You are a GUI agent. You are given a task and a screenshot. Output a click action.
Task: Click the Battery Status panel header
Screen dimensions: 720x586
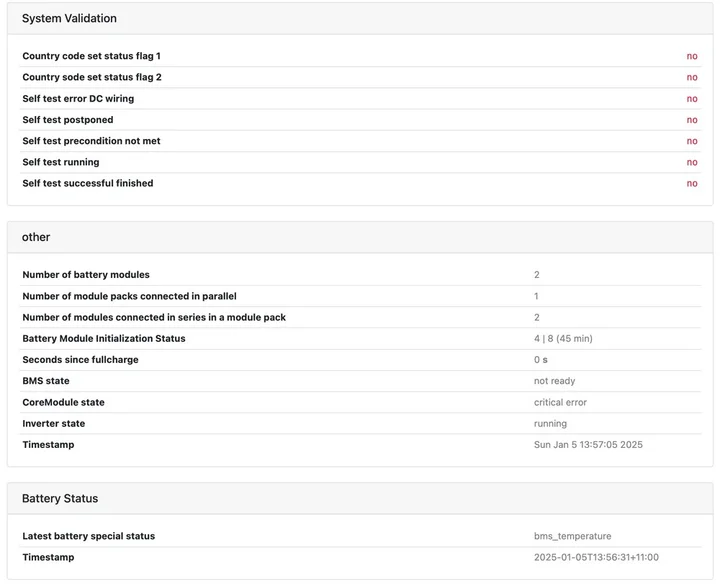click(x=60, y=498)
